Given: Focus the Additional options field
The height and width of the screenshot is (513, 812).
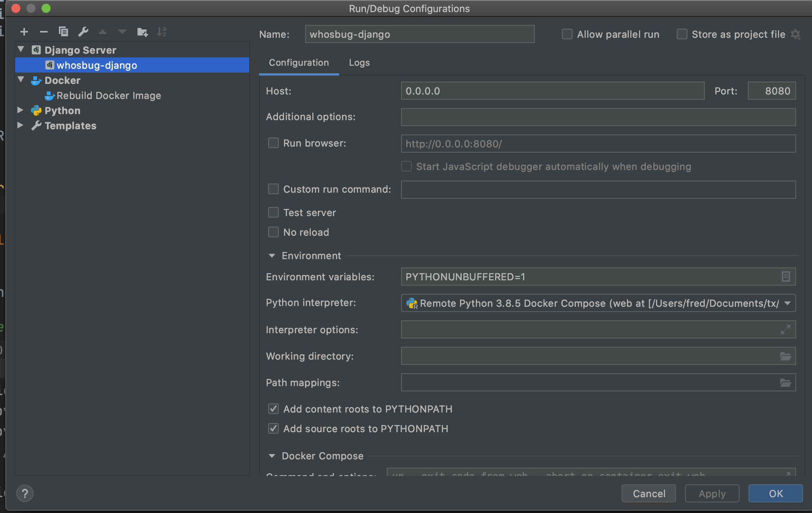Looking at the screenshot, I should (598, 117).
